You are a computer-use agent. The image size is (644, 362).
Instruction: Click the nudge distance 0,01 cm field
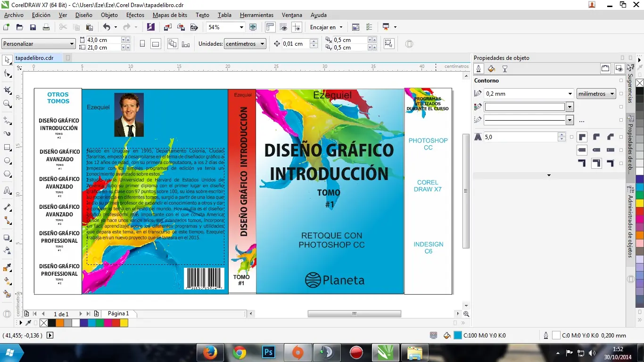[x=296, y=44]
